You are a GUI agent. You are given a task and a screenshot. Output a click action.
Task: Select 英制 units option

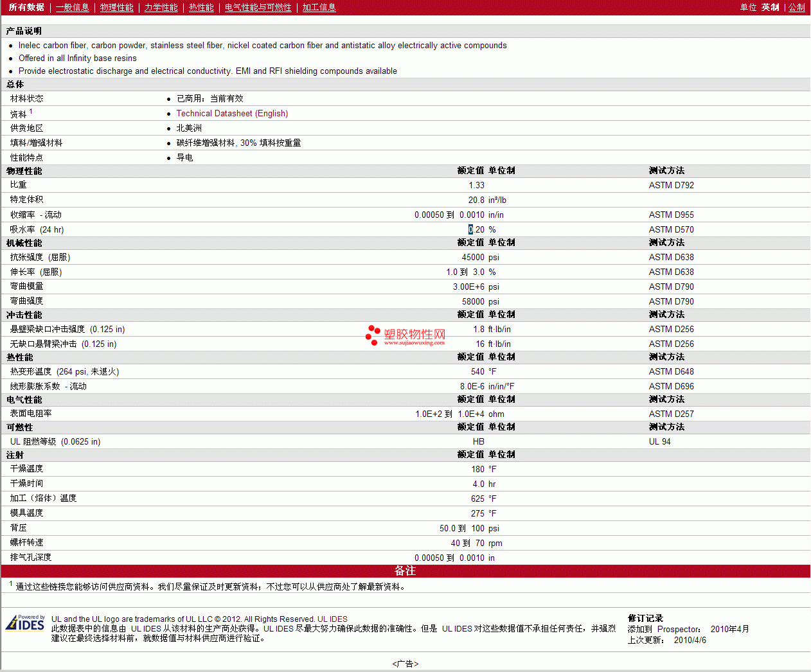(x=771, y=8)
